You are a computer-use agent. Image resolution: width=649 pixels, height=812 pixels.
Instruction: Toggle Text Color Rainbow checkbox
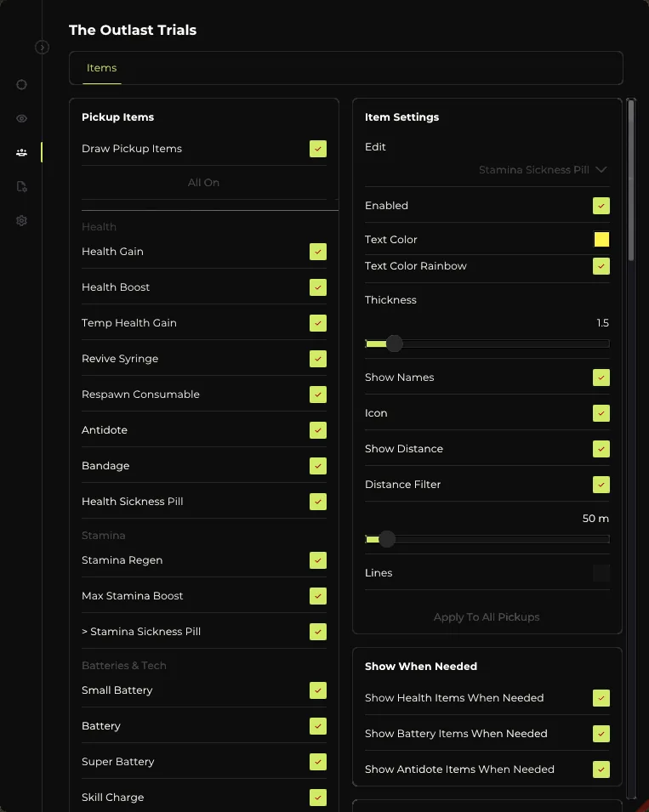coord(601,266)
